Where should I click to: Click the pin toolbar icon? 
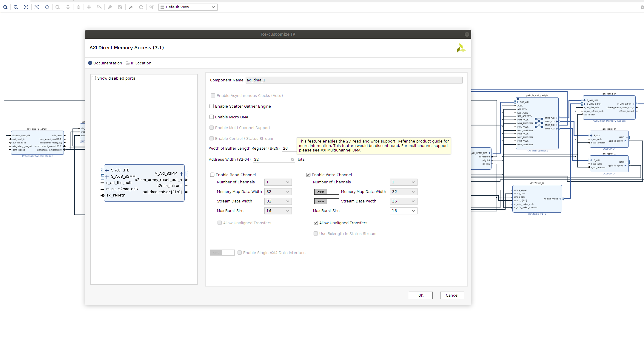(131, 7)
